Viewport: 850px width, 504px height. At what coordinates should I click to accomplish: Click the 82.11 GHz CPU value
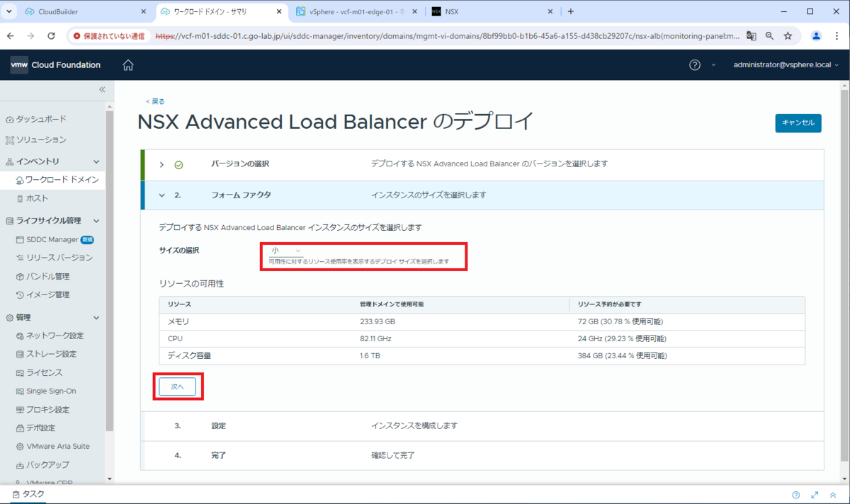coord(375,338)
